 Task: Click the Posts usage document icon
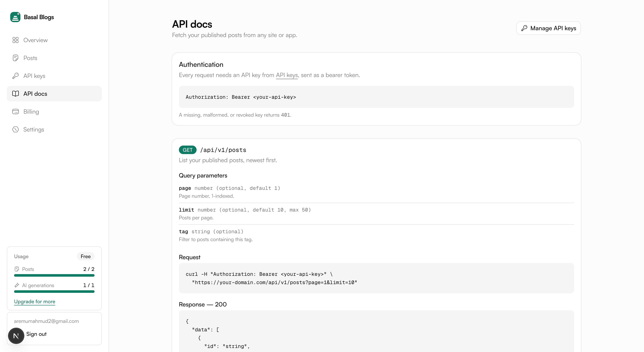click(17, 269)
